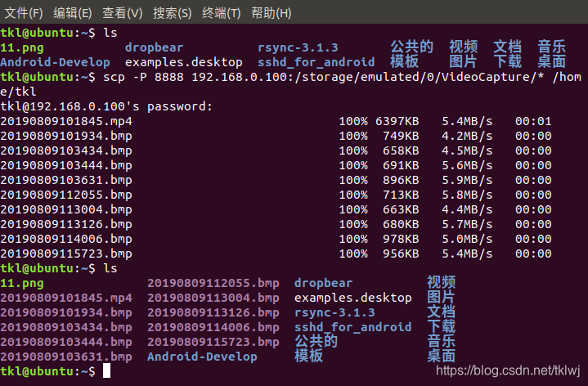Click white 20190809114006.bmp in scp progress list
This screenshot has height=386, width=588.
click(x=66, y=239)
